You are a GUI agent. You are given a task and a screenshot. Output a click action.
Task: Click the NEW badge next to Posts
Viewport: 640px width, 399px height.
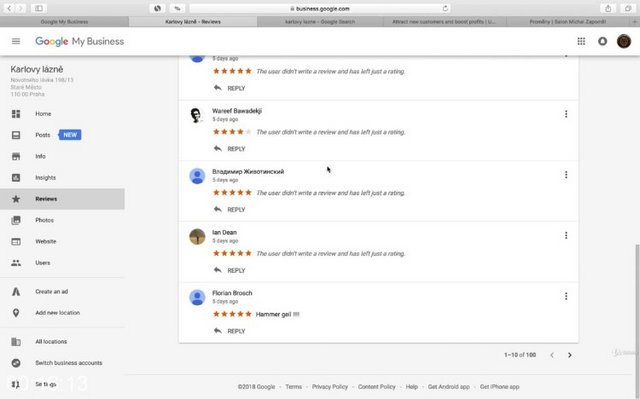pos(70,135)
